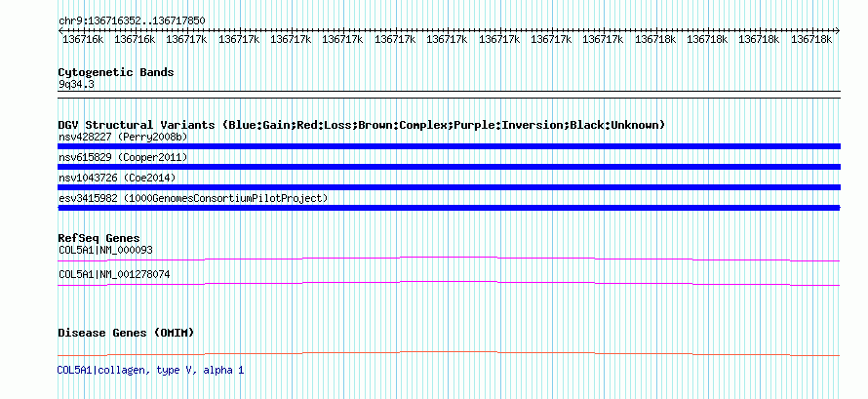Viewport: 868px width, 399px height.
Task: Select the Cytogenetic Bands track title
Action: click(116, 72)
